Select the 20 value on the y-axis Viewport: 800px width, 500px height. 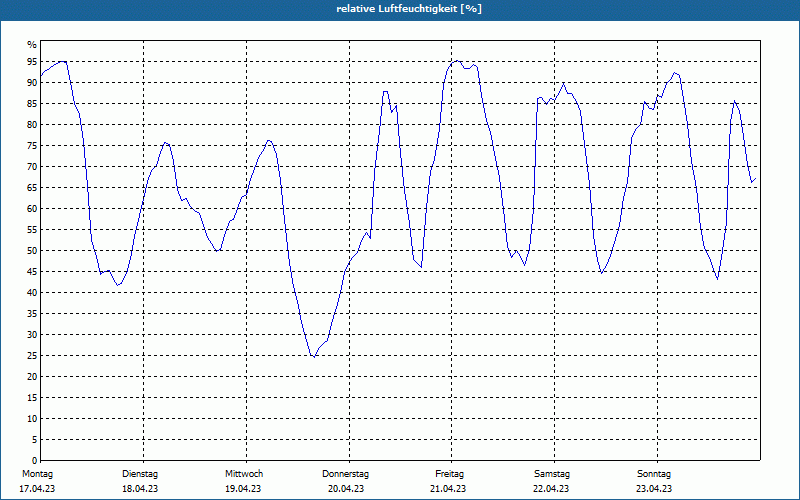coord(32,377)
